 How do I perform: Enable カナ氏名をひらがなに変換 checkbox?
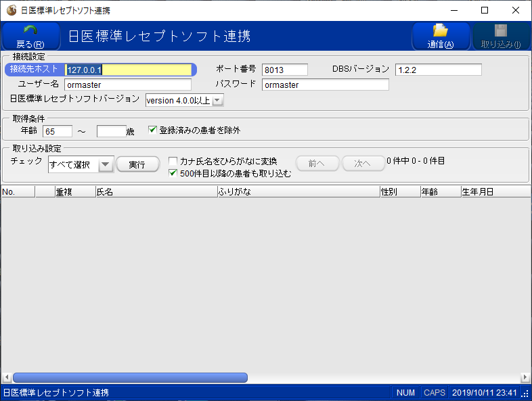(x=173, y=162)
